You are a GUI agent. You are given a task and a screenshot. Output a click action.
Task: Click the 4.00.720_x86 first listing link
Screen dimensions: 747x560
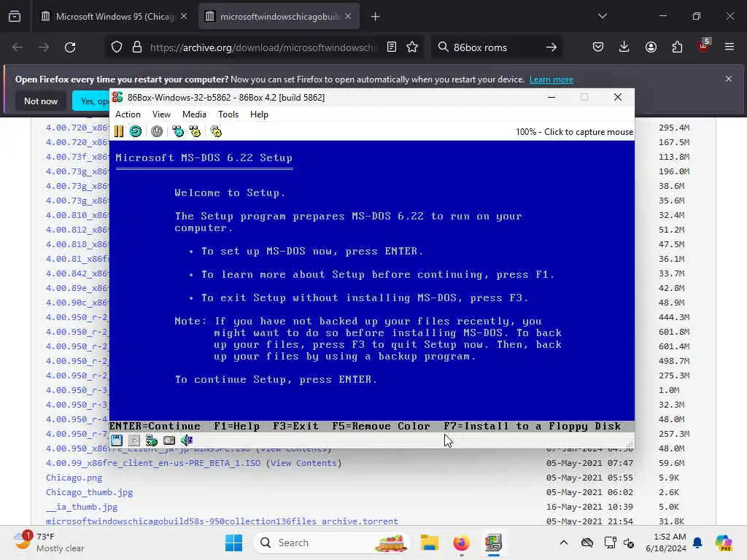click(x=77, y=128)
